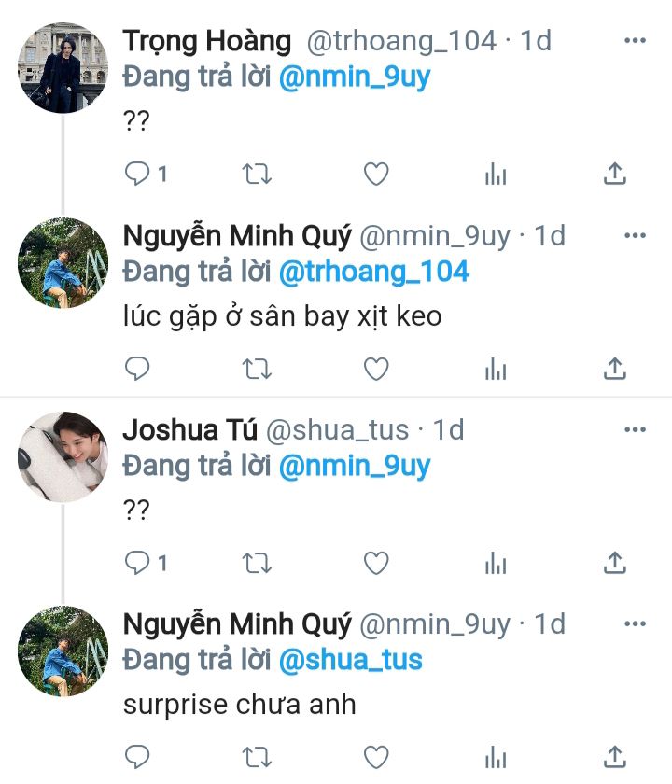Reply to the 'lúc gặp ở sân bay' tweet
Viewport: 672px width, 784px height.
tap(137, 370)
